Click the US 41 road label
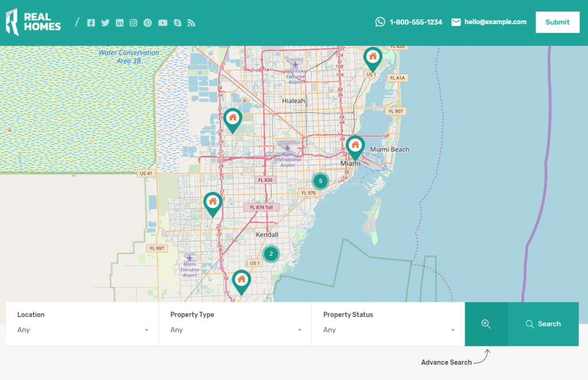The image size is (588, 380). pos(146,174)
